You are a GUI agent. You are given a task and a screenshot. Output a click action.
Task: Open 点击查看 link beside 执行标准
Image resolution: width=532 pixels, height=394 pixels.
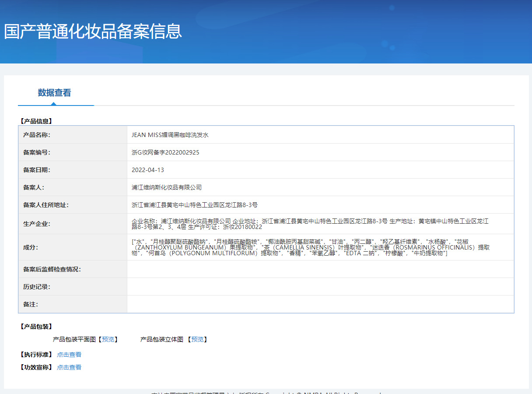tap(69, 355)
